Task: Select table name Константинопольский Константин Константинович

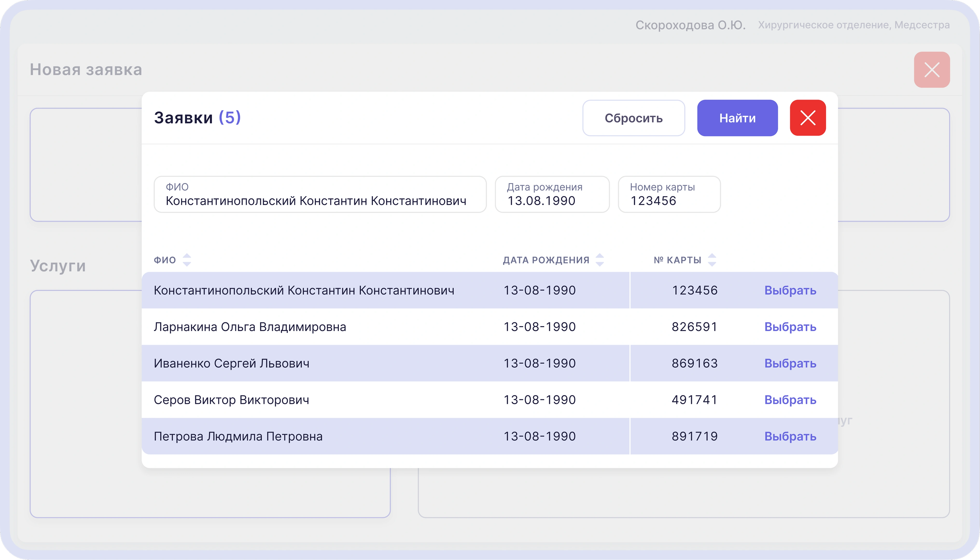Action: [x=304, y=291]
